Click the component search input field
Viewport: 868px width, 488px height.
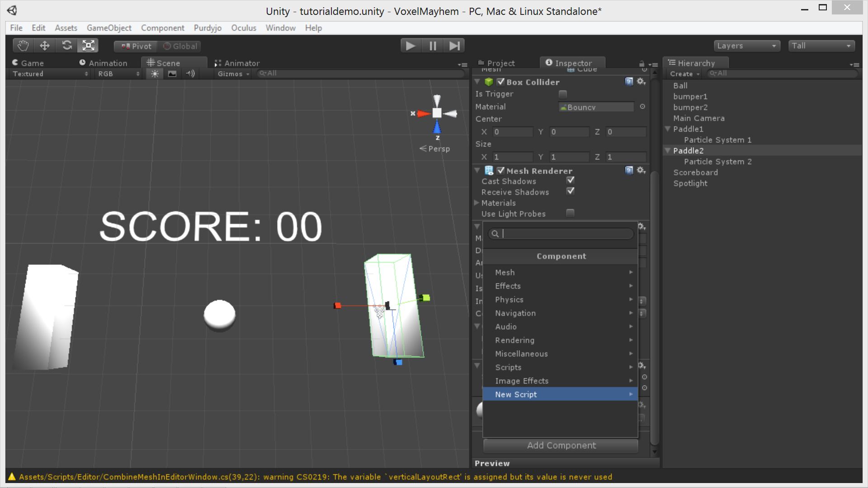coord(561,234)
